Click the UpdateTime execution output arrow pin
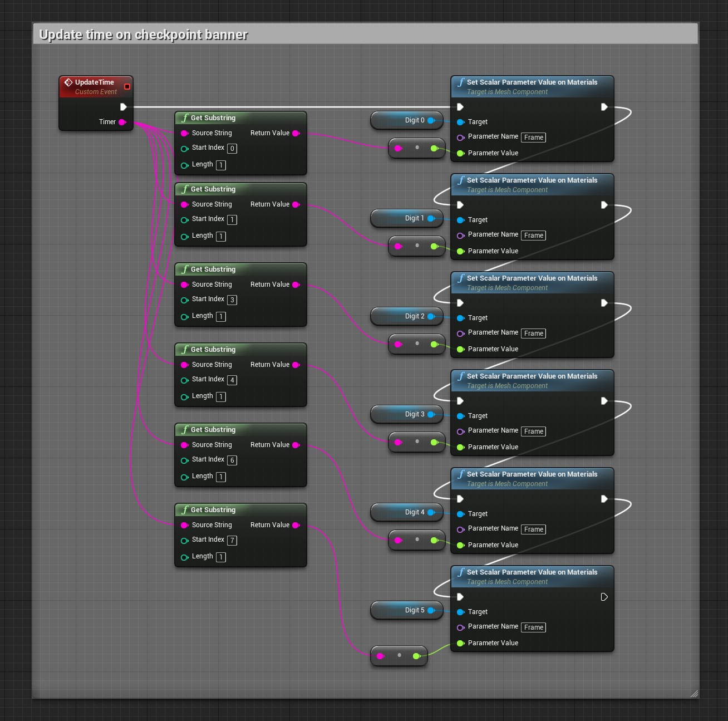The width and height of the screenshot is (728, 721). [124, 107]
